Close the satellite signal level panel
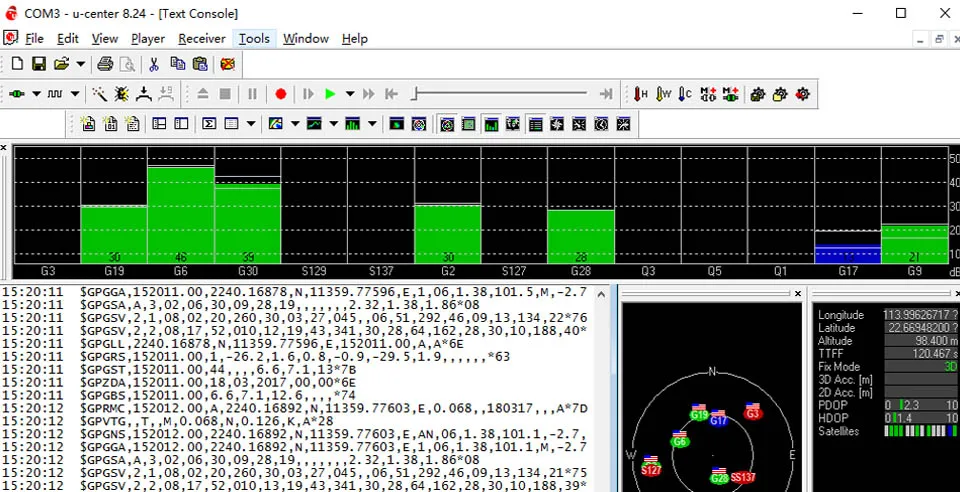 pyautogui.click(x=4, y=148)
